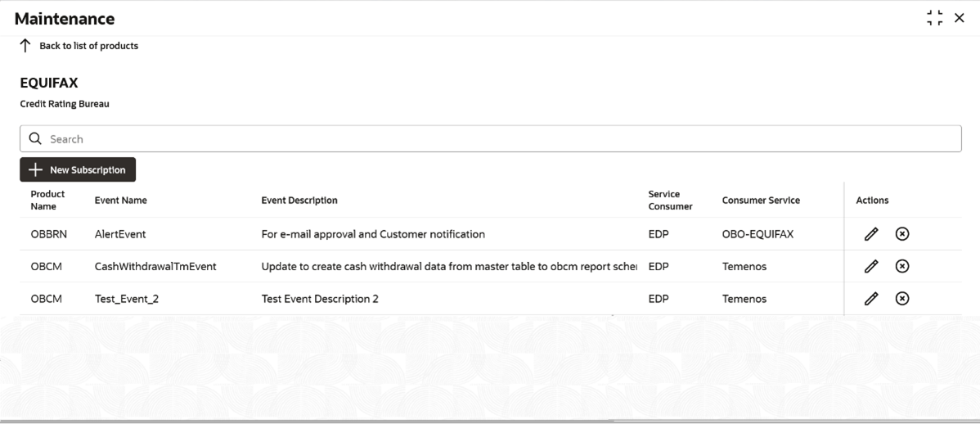The image size is (980, 424).
Task: Click the Consumer Service column header
Action: [x=761, y=200]
